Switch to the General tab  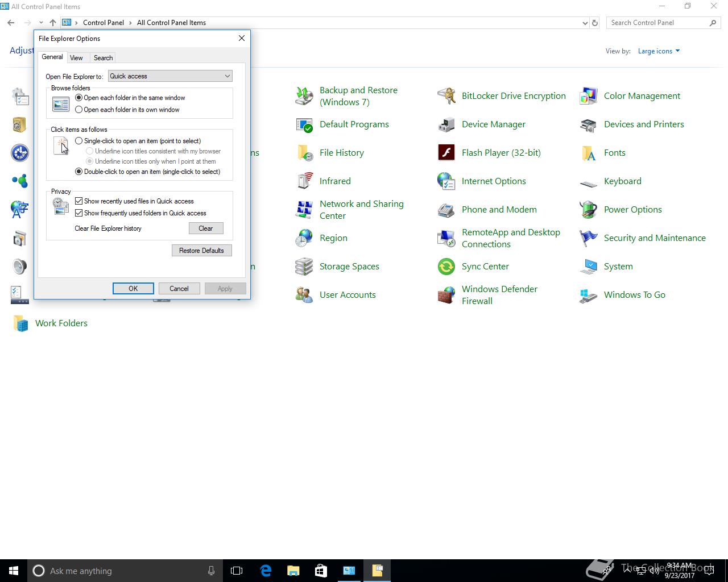pyautogui.click(x=52, y=57)
